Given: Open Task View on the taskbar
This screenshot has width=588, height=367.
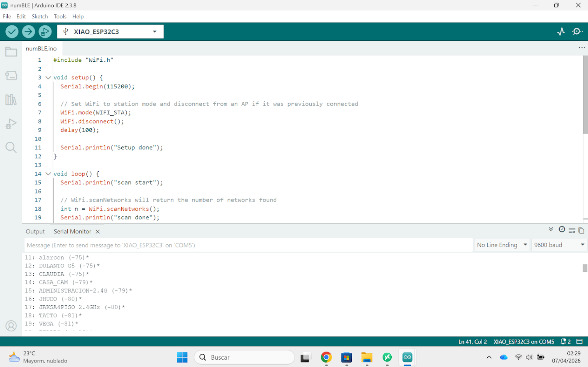Looking at the screenshot, I should [x=305, y=357].
